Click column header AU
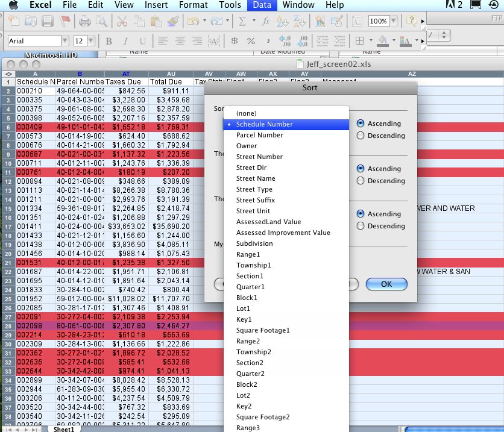This screenshot has height=432, width=504. (x=171, y=74)
